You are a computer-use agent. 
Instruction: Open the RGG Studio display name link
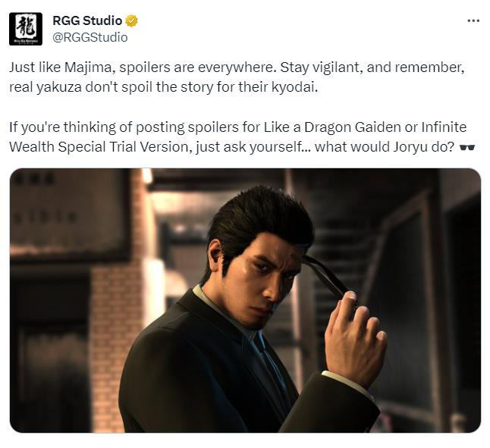pos(87,20)
